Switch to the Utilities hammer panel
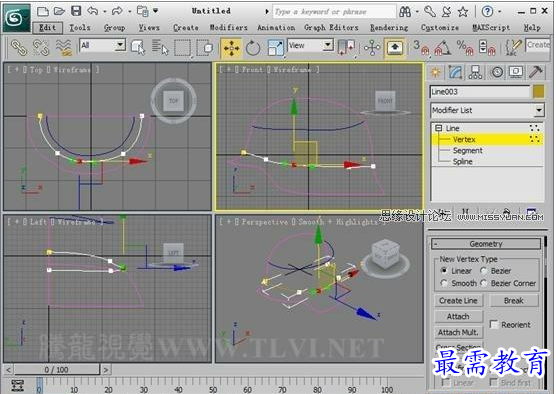 coord(536,72)
